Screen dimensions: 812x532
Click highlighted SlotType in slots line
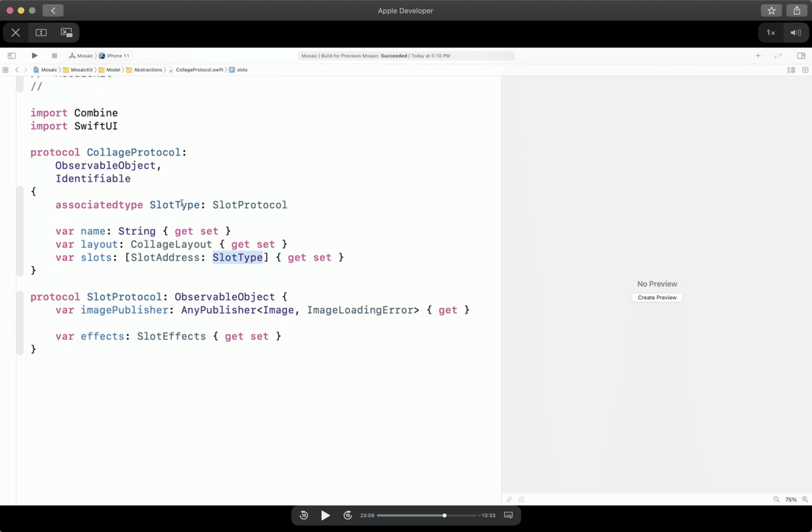tap(238, 257)
